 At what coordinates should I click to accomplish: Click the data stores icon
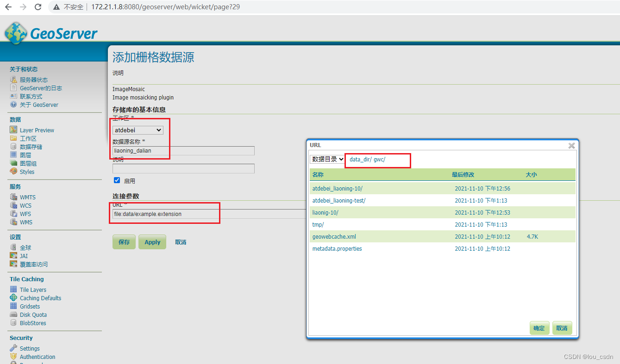click(x=13, y=147)
